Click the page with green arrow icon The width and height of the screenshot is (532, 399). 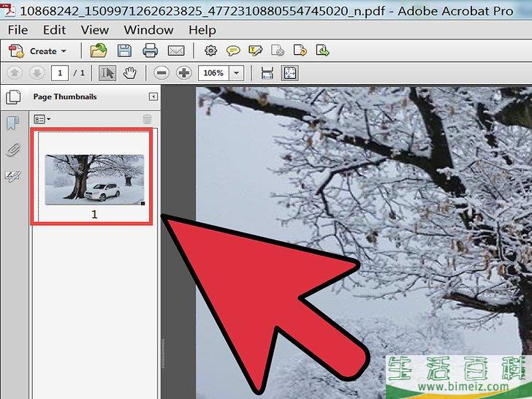tap(323, 51)
